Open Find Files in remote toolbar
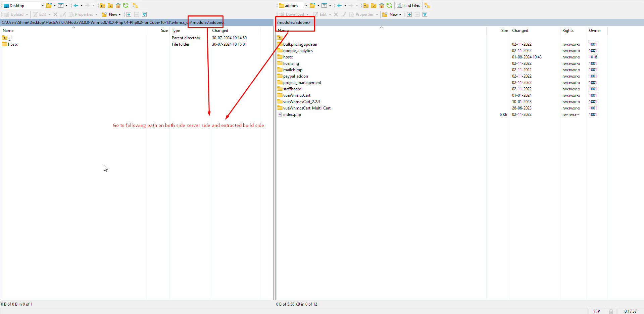The image size is (644, 314). tap(408, 5)
